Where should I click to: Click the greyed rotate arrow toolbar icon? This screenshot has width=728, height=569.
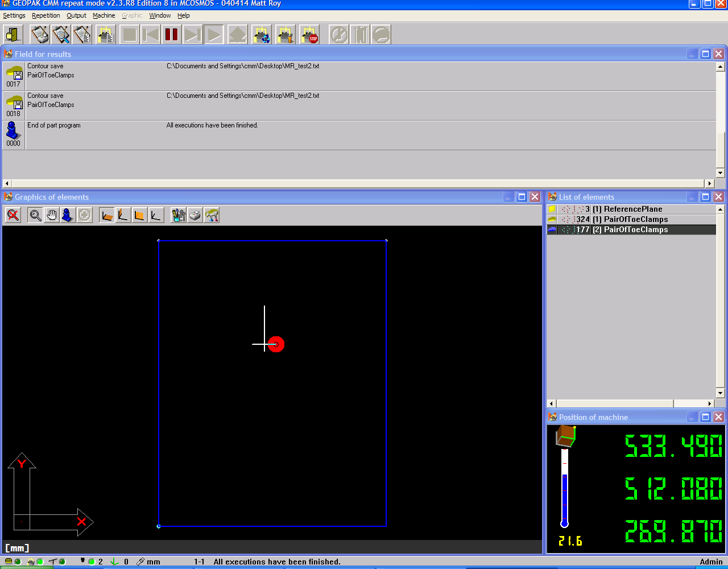coord(381,35)
